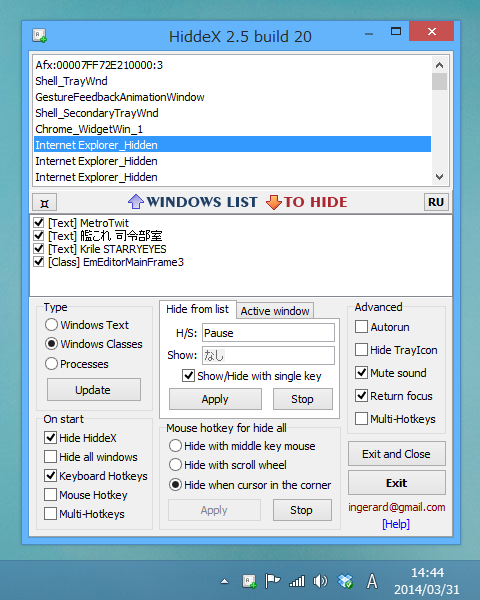Click the star button left of Windows List
Viewport: 480px width, 600px height.
(44, 203)
